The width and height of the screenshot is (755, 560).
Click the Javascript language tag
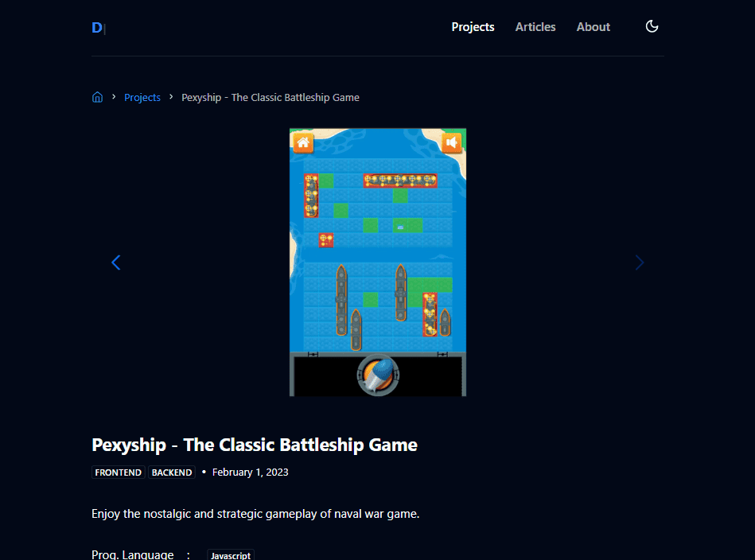(x=231, y=556)
